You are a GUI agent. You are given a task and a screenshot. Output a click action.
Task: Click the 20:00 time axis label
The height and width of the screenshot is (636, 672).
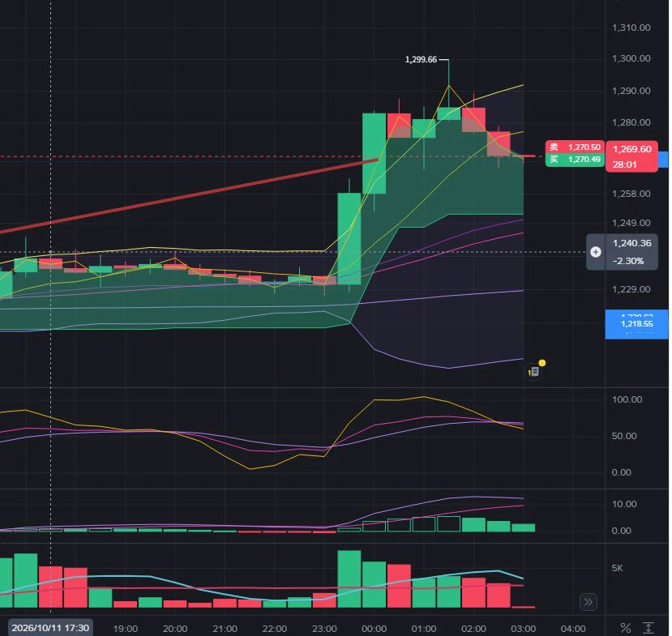coord(175,629)
